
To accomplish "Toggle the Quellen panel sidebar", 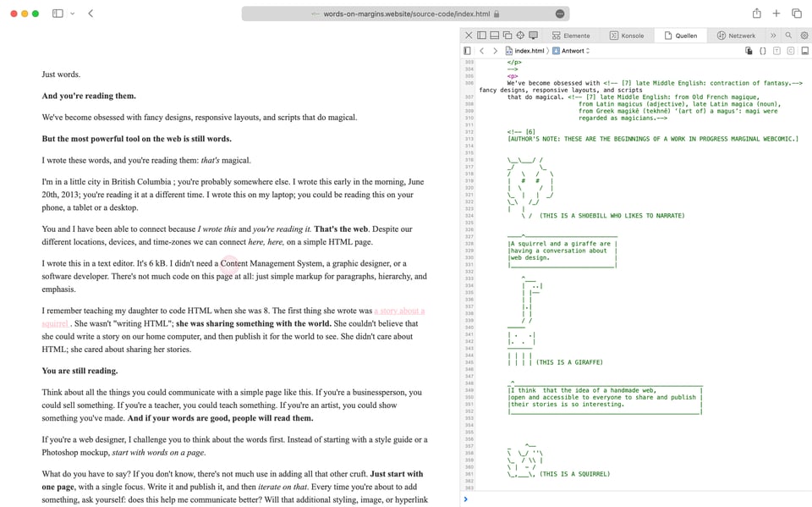I will click(x=467, y=51).
